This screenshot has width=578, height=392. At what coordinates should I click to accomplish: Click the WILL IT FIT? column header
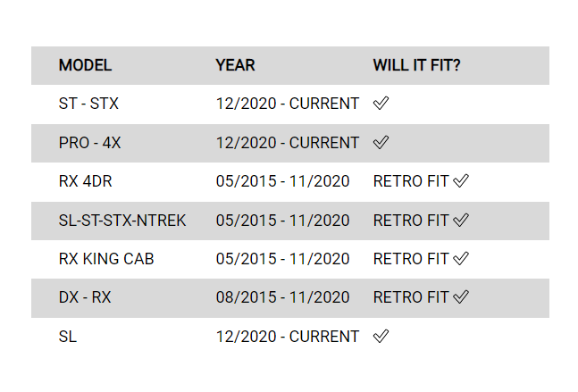[416, 65]
